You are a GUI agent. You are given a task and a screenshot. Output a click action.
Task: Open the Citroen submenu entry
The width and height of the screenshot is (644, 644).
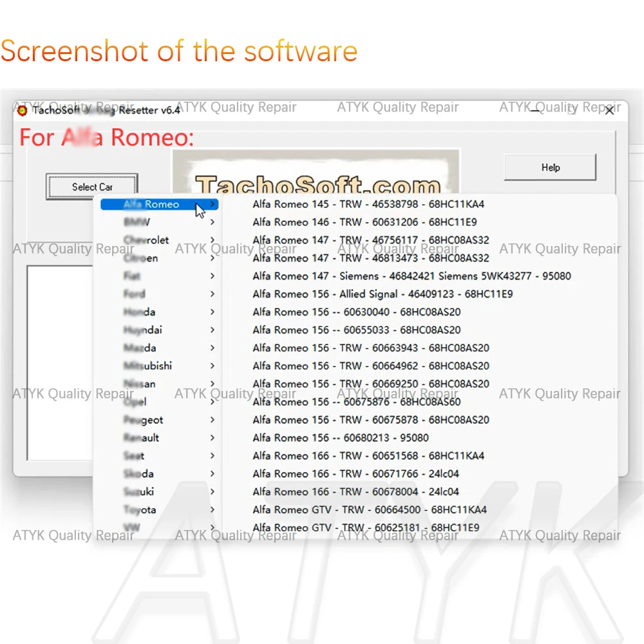[x=159, y=258]
